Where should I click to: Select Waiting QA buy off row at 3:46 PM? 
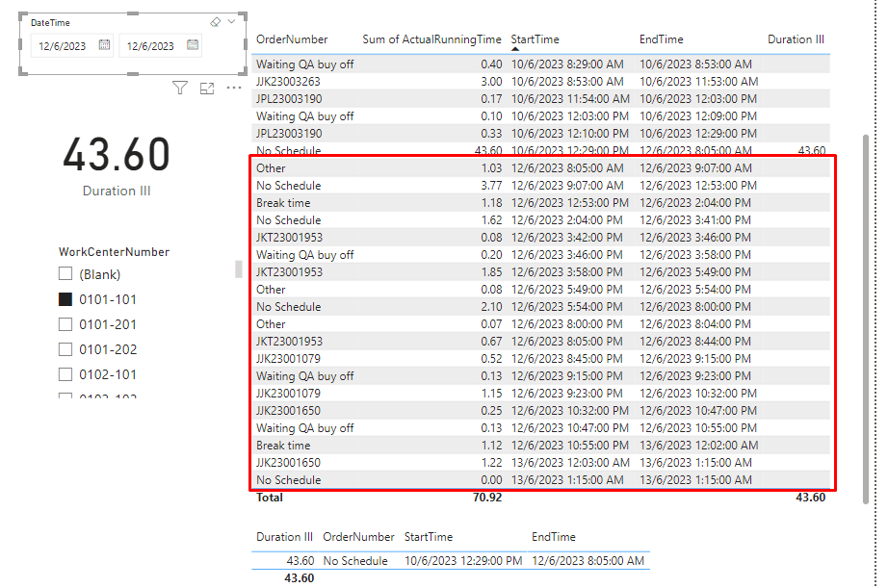541,255
